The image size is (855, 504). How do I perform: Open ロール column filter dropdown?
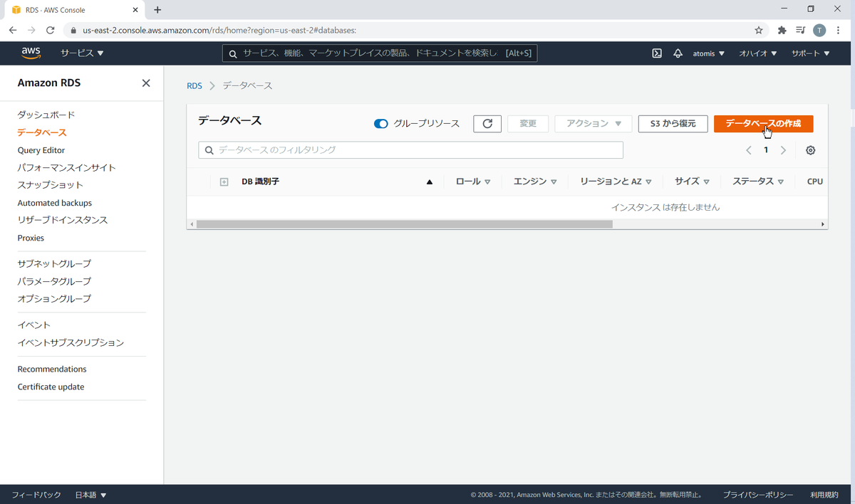pyautogui.click(x=487, y=182)
